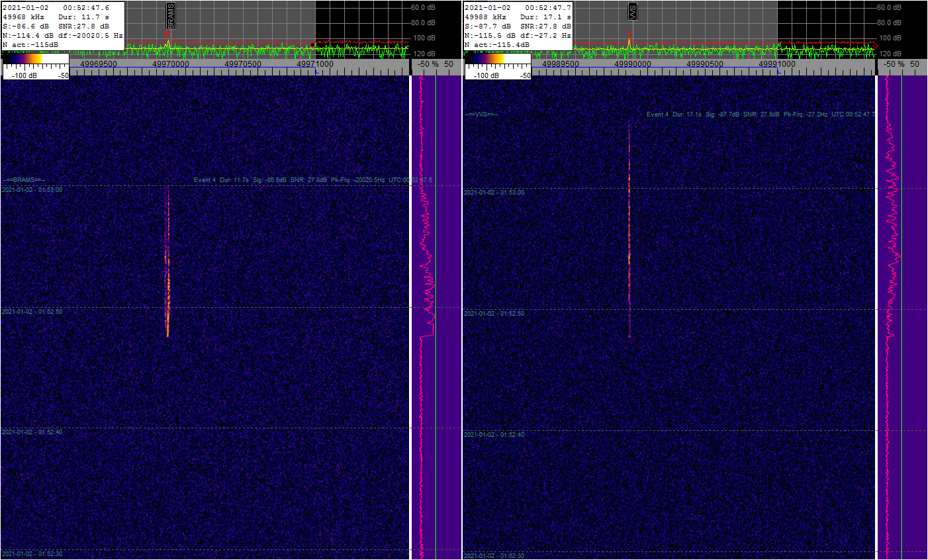Click the df:-27.2 Hz value
928x560 pixels.
pyautogui.click(x=546, y=36)
